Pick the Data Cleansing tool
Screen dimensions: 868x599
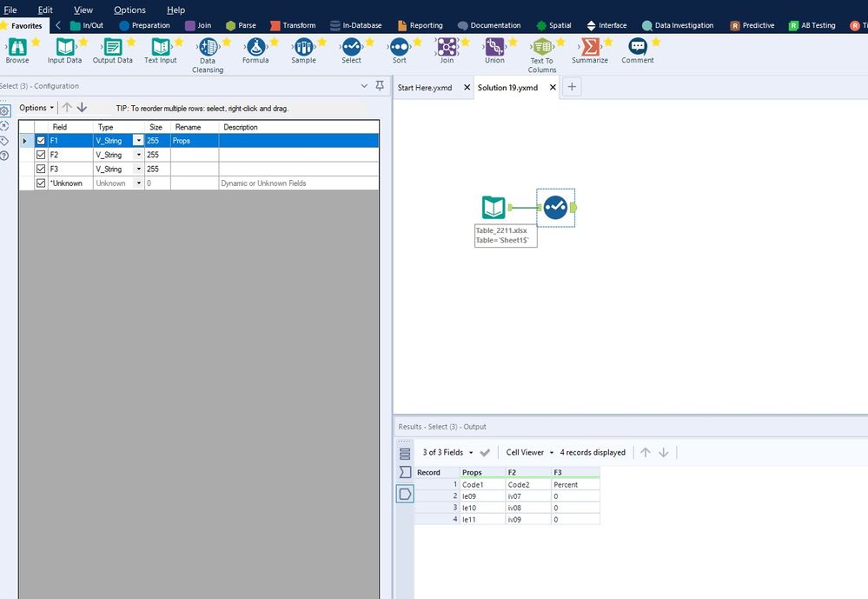pyautogui.click(x=208, y=47)
